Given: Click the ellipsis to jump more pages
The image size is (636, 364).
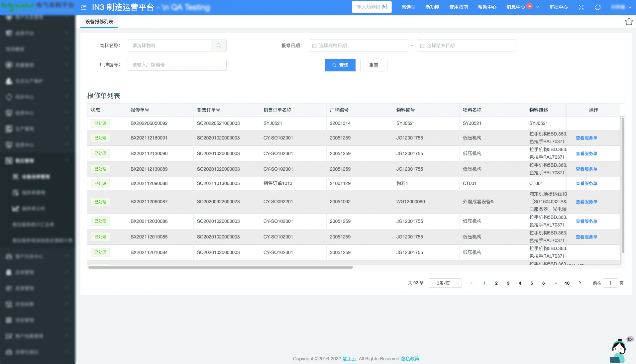Looking at the screenshot, I should point(555,283).
